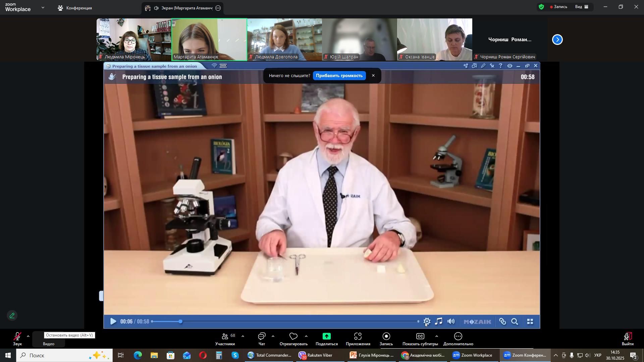Expand Участники options arrow
Screen dimensions: 644x362
pos(243,337)
